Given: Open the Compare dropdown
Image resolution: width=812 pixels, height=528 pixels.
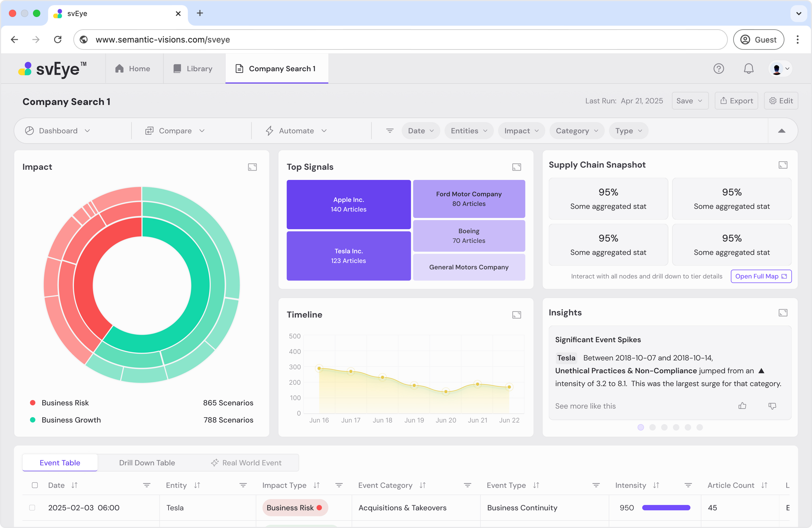Looking at the screenshot, I should click(x=175, y=131).
